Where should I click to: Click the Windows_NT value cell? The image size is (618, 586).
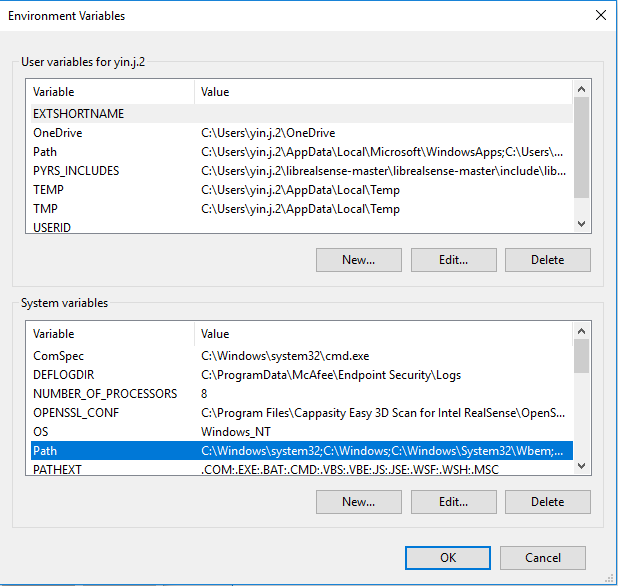pyautogui.click(x=236, y=432)
